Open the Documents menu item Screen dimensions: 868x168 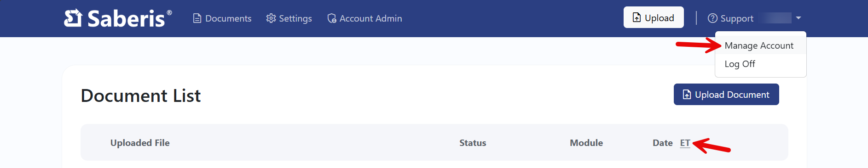pyautogui.click(x=222, y=18)
